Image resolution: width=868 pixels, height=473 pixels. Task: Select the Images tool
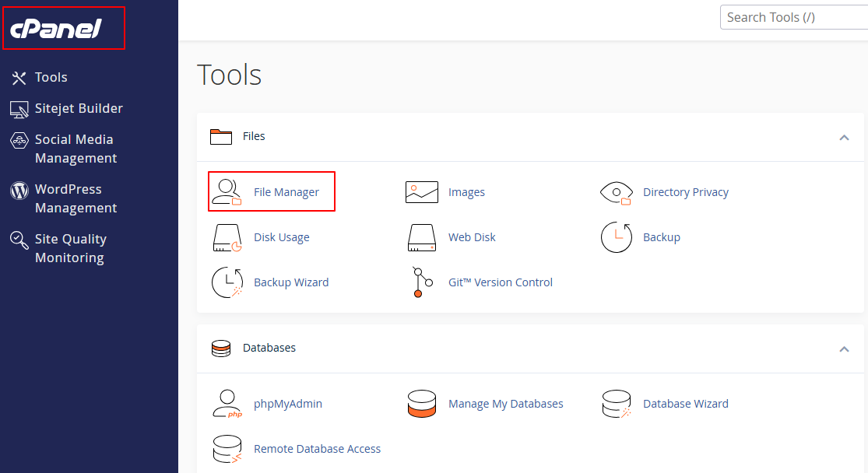(x=466, y=191)
